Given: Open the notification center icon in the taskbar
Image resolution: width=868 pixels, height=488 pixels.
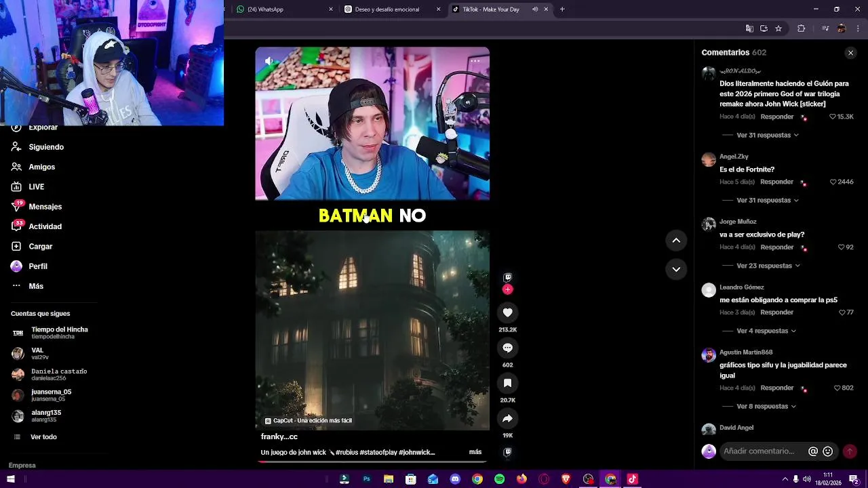Looking at the screenshot, I should [x=854, y=479].
